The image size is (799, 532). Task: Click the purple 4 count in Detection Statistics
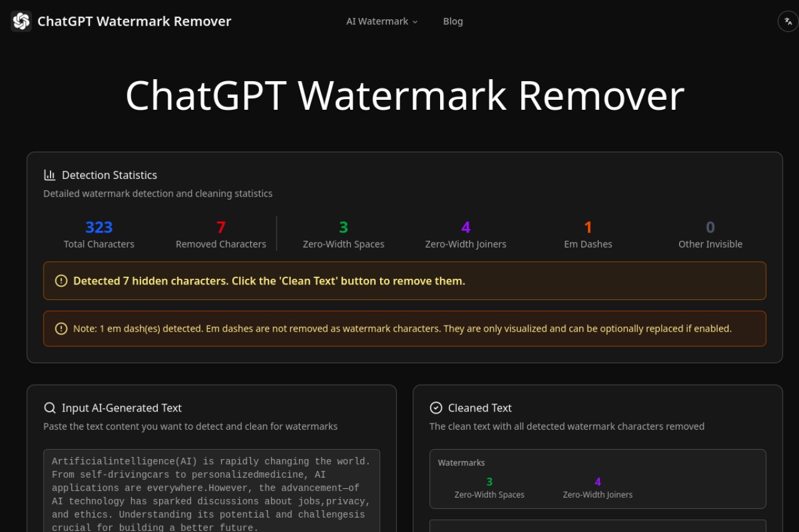click(466, 227)
